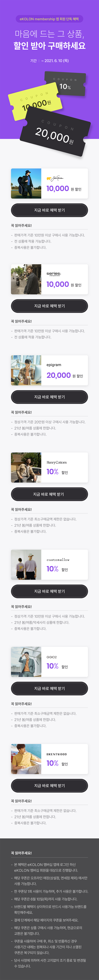Get the epigram 20,000원 coupon benefit button
99x980 pixels.
(49, 397)
